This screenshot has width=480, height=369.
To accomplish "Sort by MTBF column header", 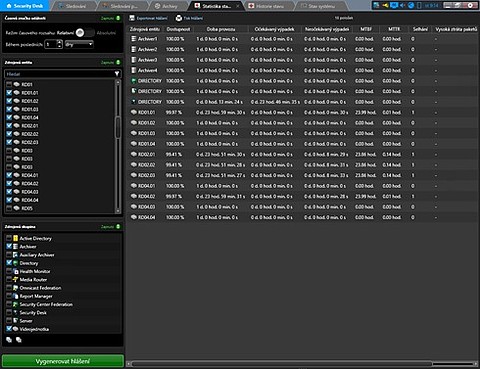I will [x=366, y=29].
